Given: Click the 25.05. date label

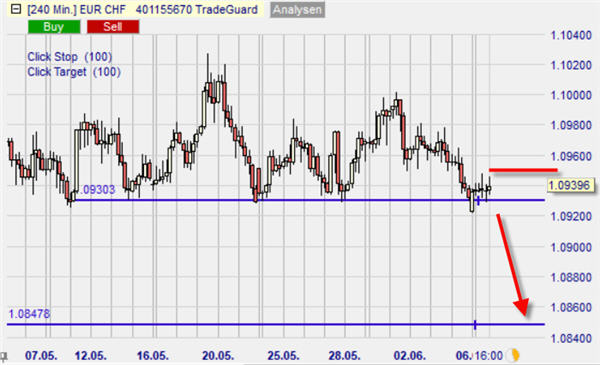Looking at the screenshot, I should [283, 355].
